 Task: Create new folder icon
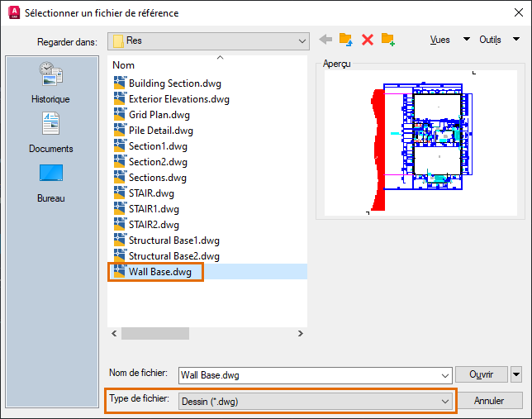pos(388,40)
